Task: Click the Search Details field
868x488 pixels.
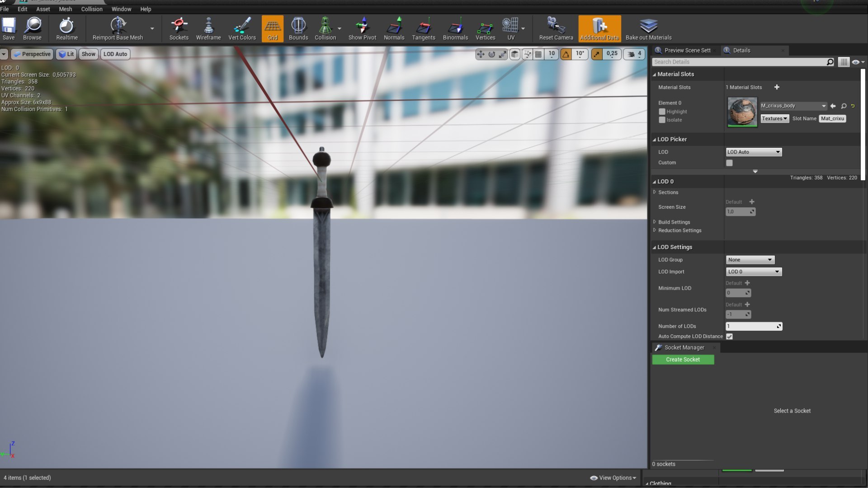Action: pos(740,62)
